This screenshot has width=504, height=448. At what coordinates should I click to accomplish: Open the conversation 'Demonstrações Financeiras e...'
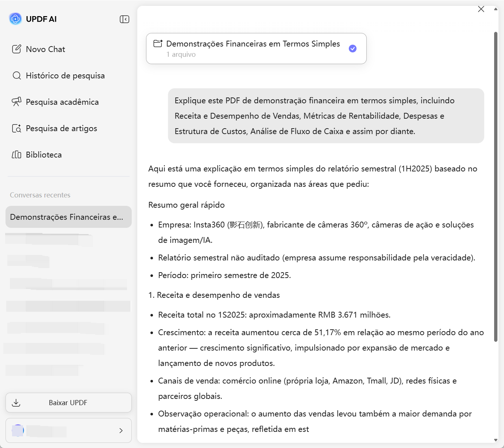point(68,217)
